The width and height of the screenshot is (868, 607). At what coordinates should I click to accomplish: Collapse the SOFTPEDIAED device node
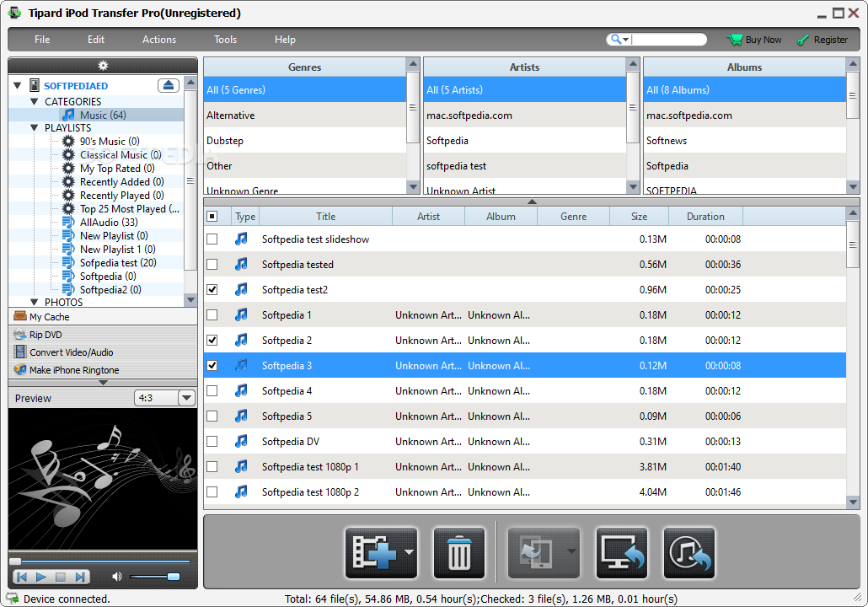(17, 86)
